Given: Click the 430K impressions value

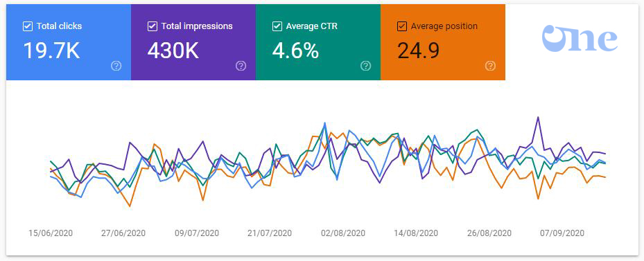Looking at the screenshot, I should pos(173,51).
